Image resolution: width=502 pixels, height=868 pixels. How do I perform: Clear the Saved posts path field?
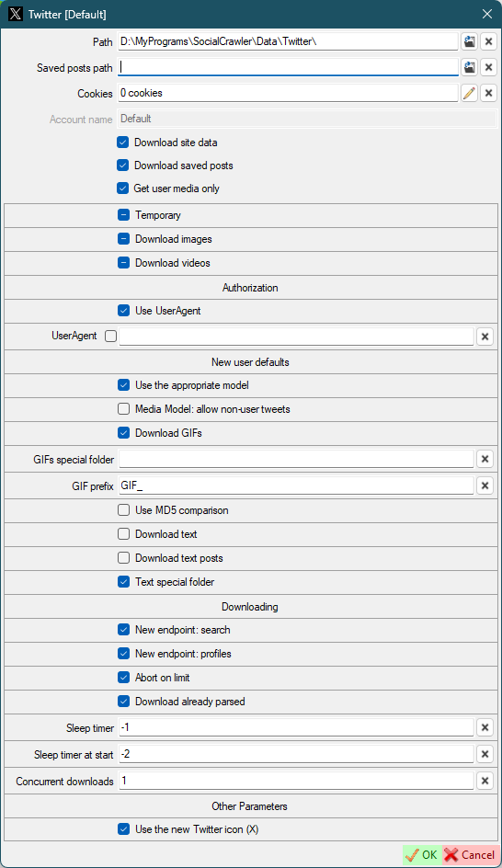pos(488,67)
